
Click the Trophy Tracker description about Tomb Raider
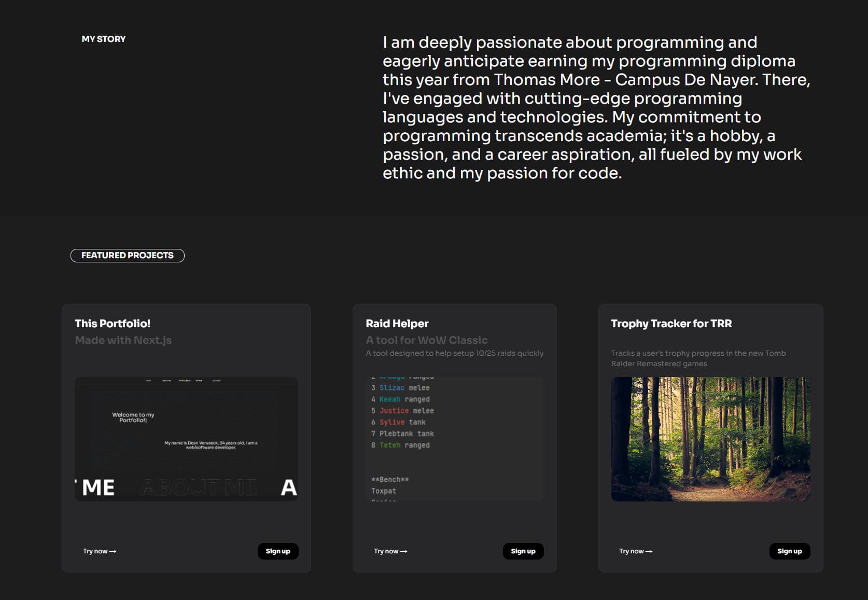point(698,358)
